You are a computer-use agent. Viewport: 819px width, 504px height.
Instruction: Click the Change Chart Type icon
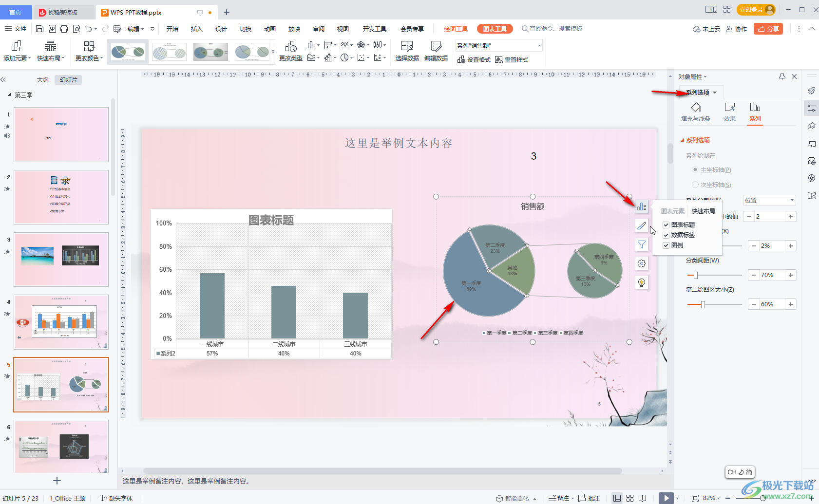[x=291, y=51]
